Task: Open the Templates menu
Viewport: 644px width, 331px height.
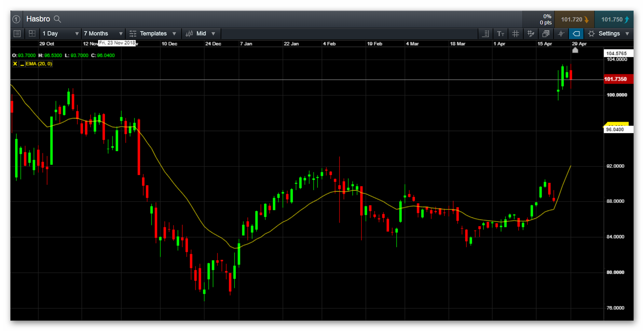Action: (x=153, y=33)
